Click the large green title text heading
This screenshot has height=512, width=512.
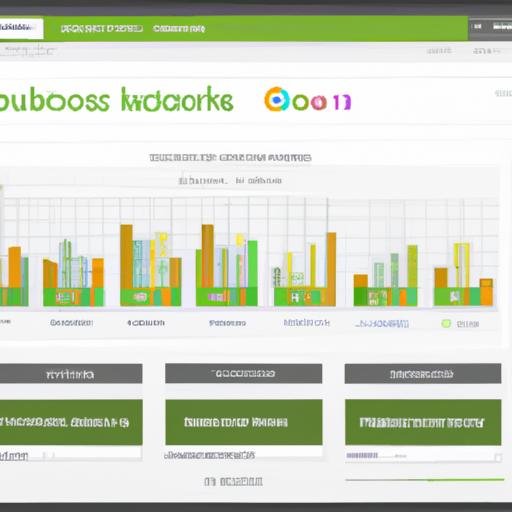[116, 99]
